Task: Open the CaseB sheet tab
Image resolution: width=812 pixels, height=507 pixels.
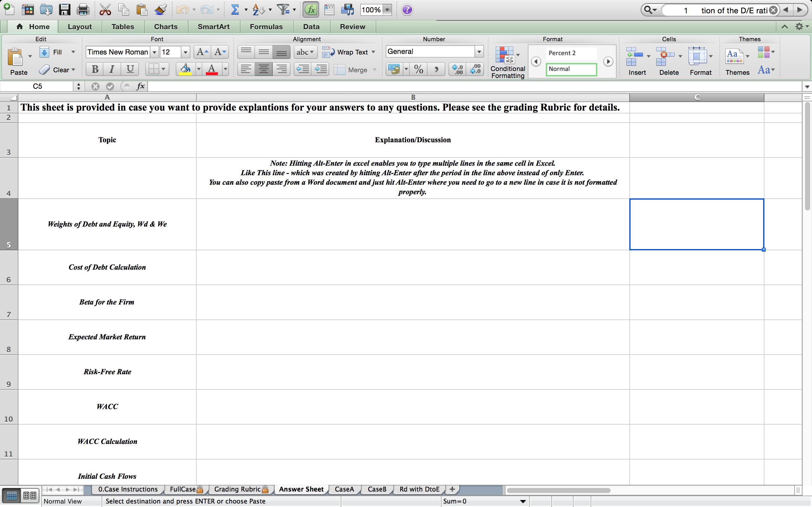Action: click(377, 489)
